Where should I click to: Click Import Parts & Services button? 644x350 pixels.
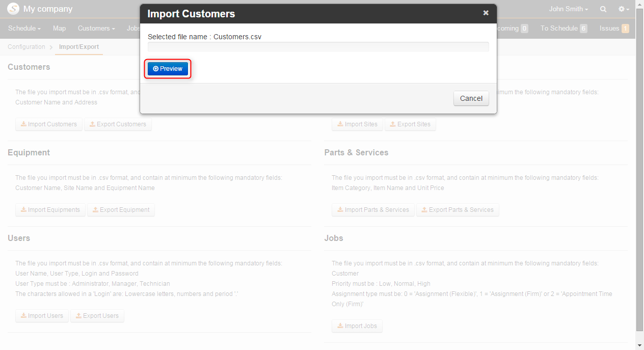click(x=373, y=210)
